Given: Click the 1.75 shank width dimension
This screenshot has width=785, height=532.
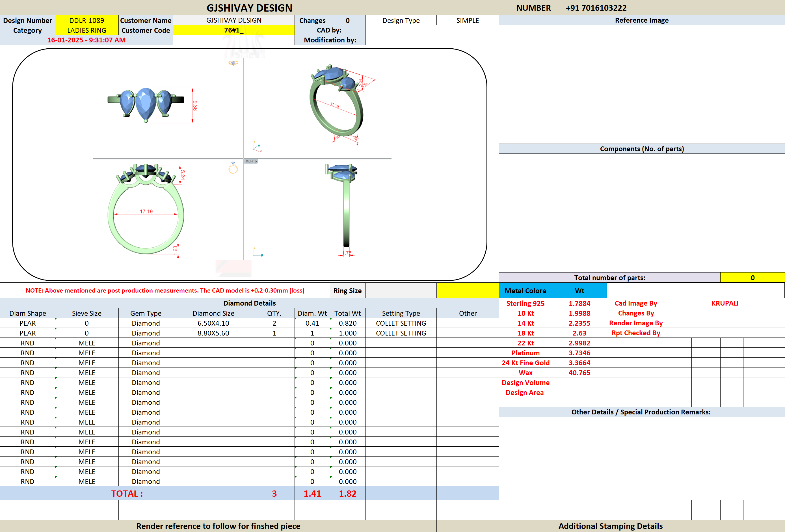Looking at the screenshot, I should pyautogui.click(x=347, y=253).
